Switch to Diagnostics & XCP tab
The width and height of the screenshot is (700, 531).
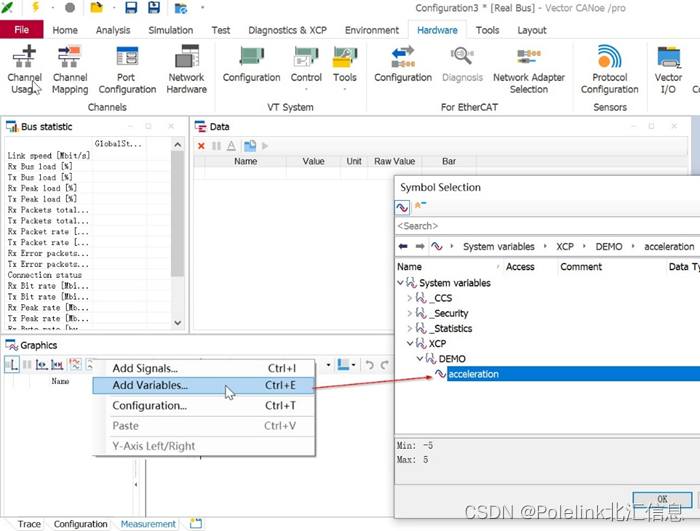tap(288, 30)
